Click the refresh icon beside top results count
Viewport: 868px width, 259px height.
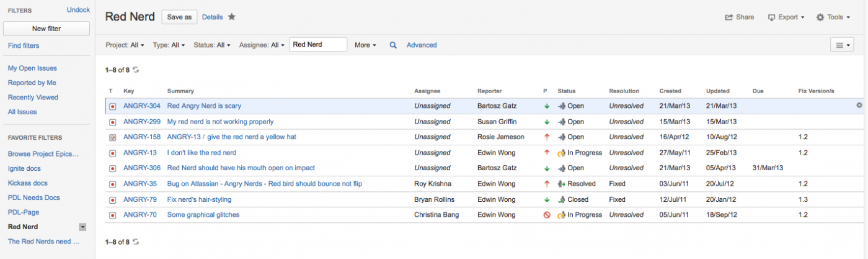pyautogui.click(x=136, y=70)
